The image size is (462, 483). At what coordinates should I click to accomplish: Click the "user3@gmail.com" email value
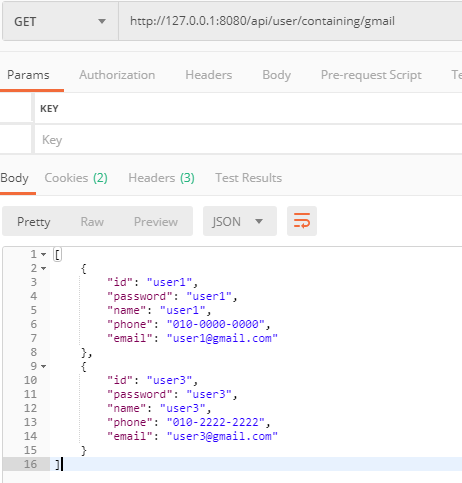coord(222,436)
